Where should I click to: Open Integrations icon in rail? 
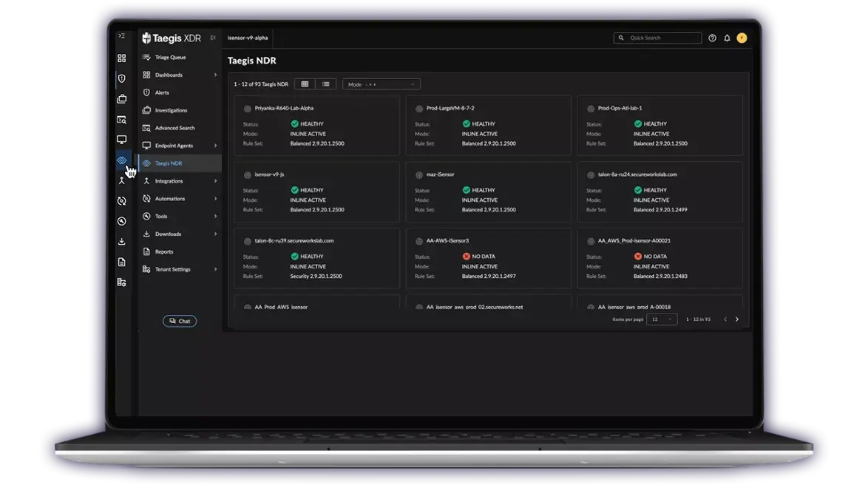(122, 180)
